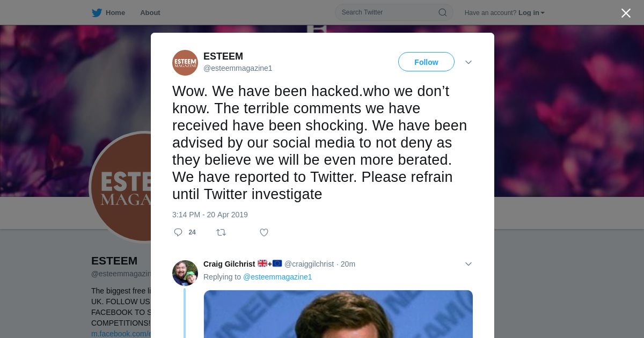Click the search magnifier icon

[442, 13]
